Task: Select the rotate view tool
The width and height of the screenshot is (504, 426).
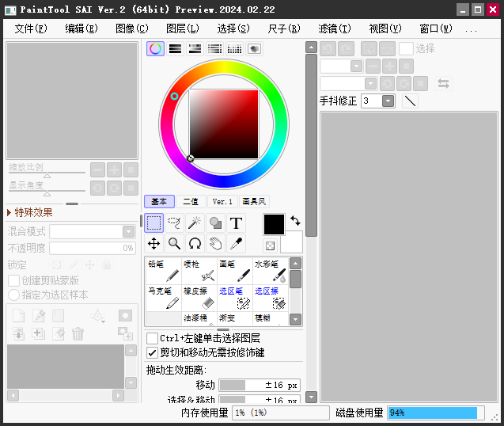Action: (x=195, y=244)
